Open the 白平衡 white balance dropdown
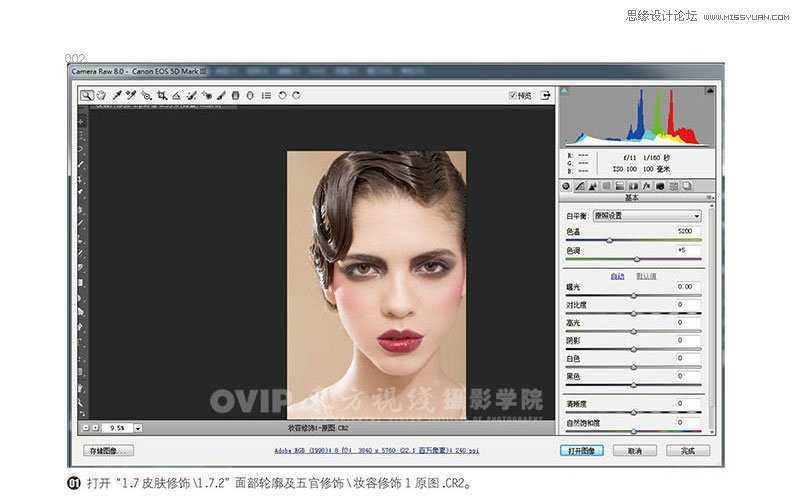The width and height of the screenshot is (800, 504). (x=647, y=216)
